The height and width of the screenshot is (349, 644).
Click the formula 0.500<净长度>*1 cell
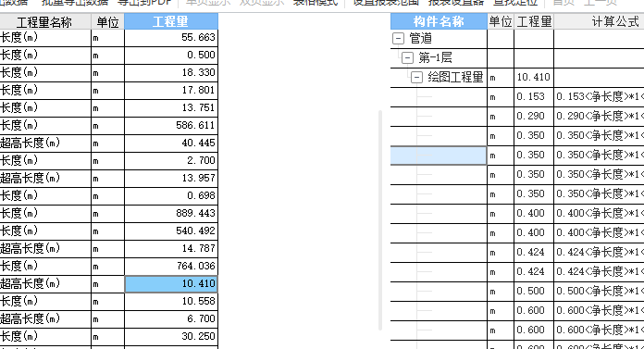pos(600,291)
